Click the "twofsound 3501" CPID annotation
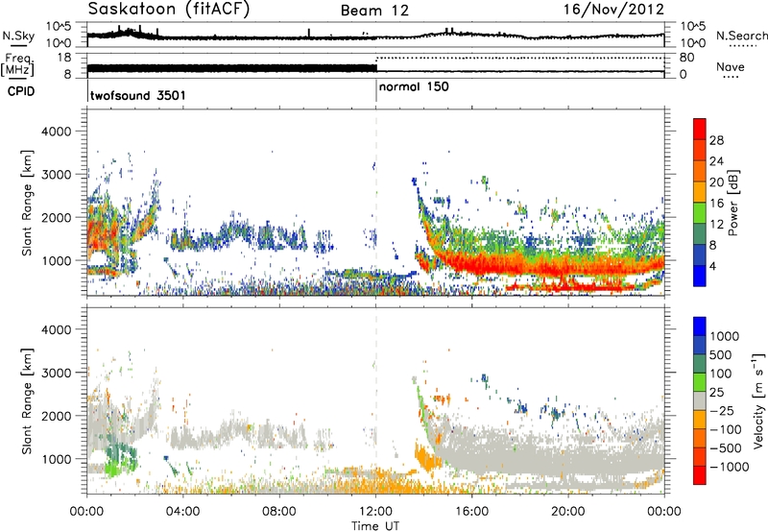The height and width of the screenshot is (532, 768). coord(138,95)
